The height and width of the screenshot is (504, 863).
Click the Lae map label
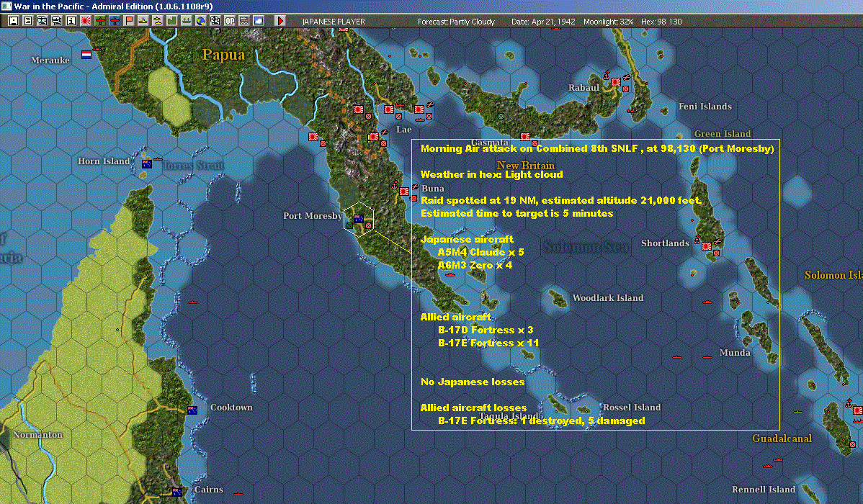coord(404,130)
